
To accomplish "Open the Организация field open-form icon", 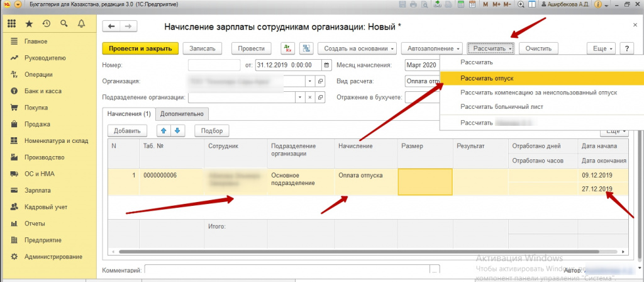I will click(x=320, y=81).
